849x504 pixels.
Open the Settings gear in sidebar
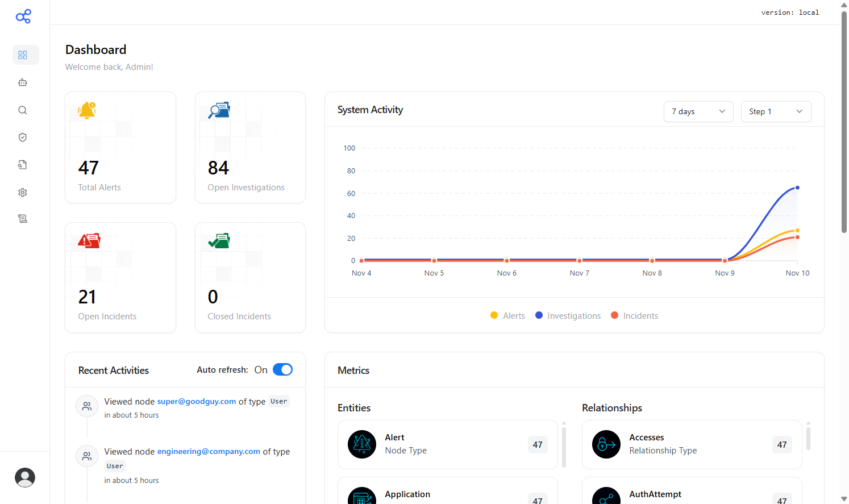[23, 192]
